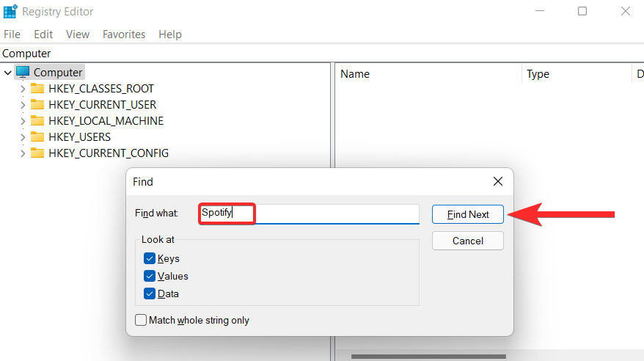Open the Edit menu
644x361 pixels.
(43, 34)
